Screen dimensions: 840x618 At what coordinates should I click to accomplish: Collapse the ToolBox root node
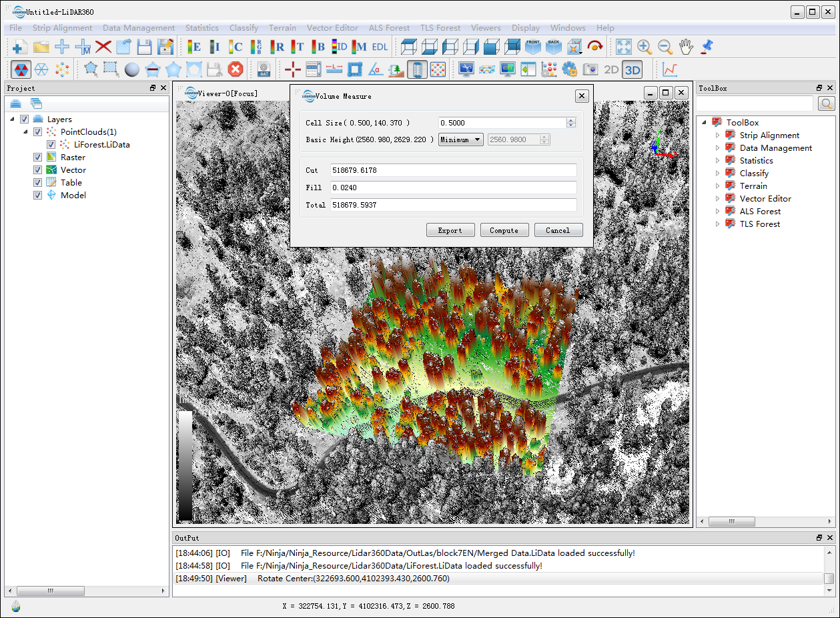click(705, 122)
